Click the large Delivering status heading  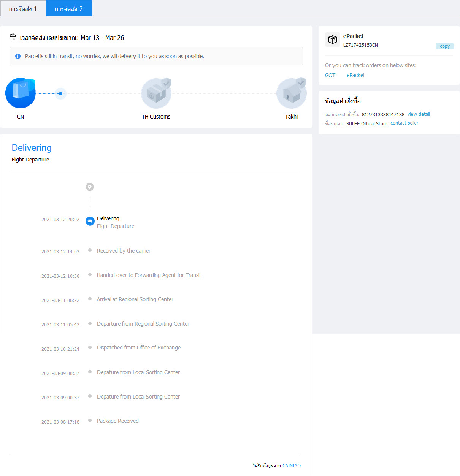(32, 148)
